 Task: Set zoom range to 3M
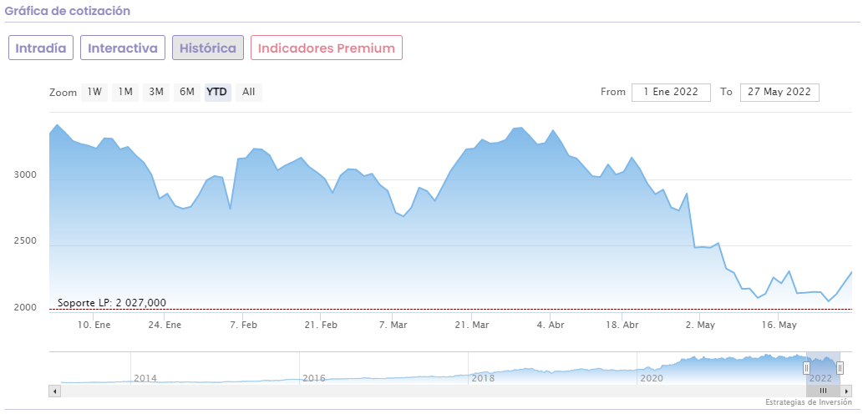point(156,92)
